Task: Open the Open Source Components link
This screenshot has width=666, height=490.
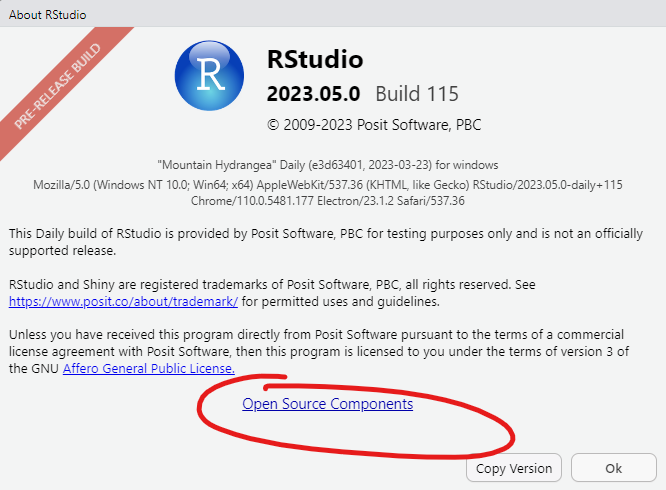Action: (x=327, y=404)
